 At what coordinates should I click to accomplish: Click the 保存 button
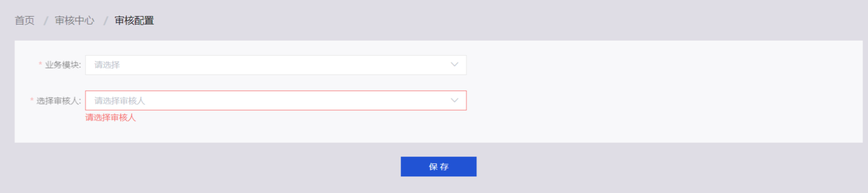[439, 166]
